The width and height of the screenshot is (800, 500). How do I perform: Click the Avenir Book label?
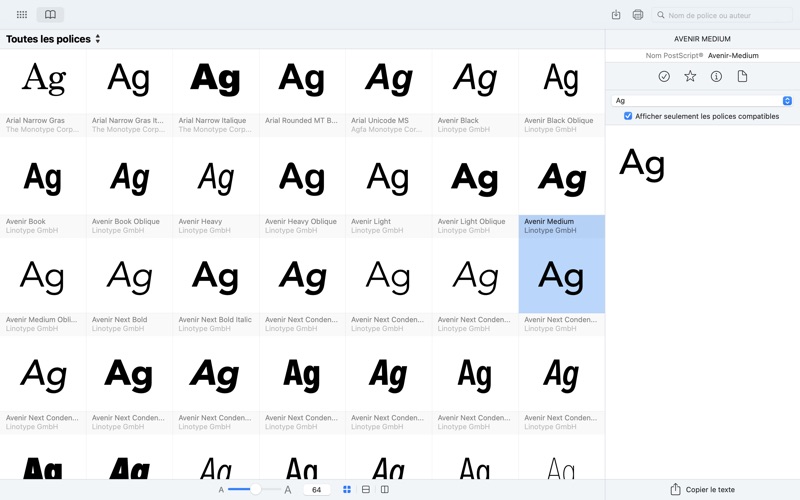[x=26, y=221]
